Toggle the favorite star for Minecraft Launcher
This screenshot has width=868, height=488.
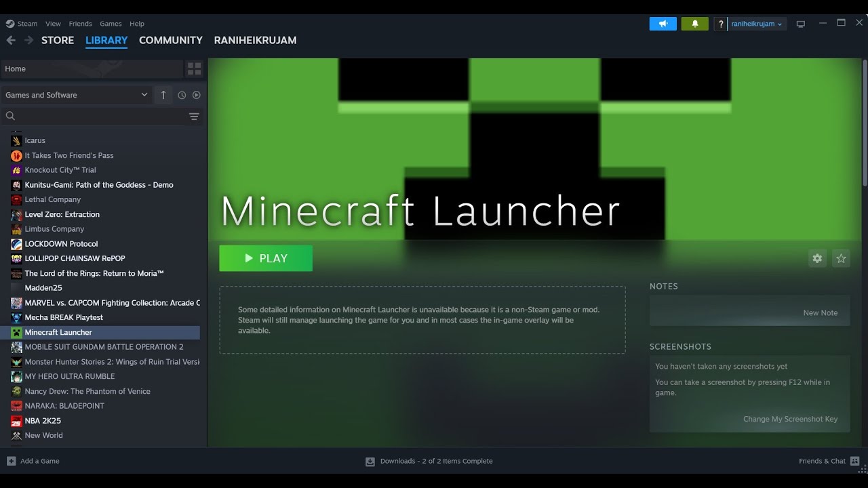pos(841,258)
